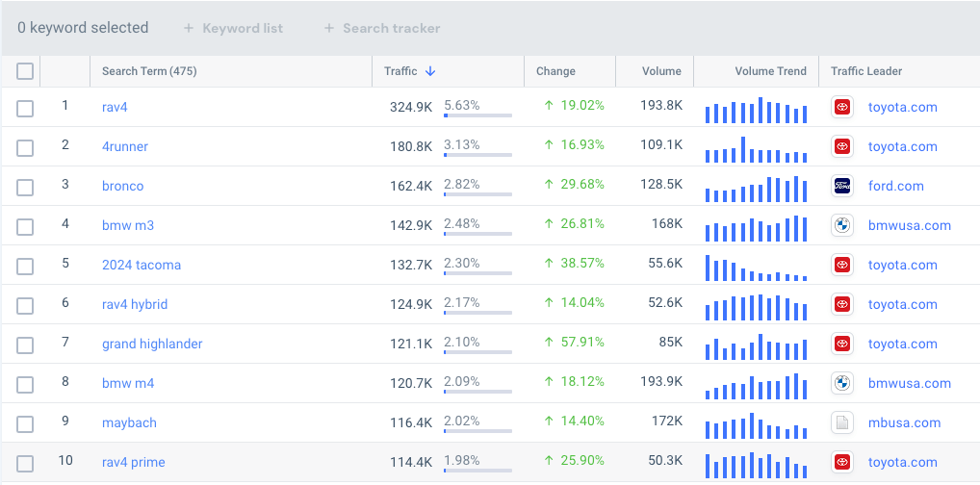The width and height of the screenshot is (980, 485).
Task: Tick the checkbox next to maybach
Action: (25, 423)
